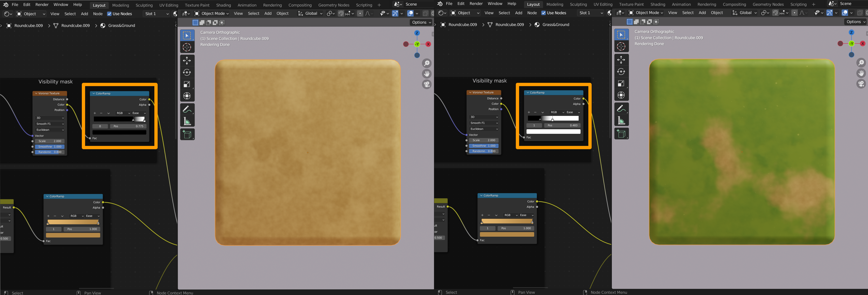Toggle camera view icon in the sandy viewport
Image resolution: width=868 pixels, height=295 pixels.
tap(427, 84)
